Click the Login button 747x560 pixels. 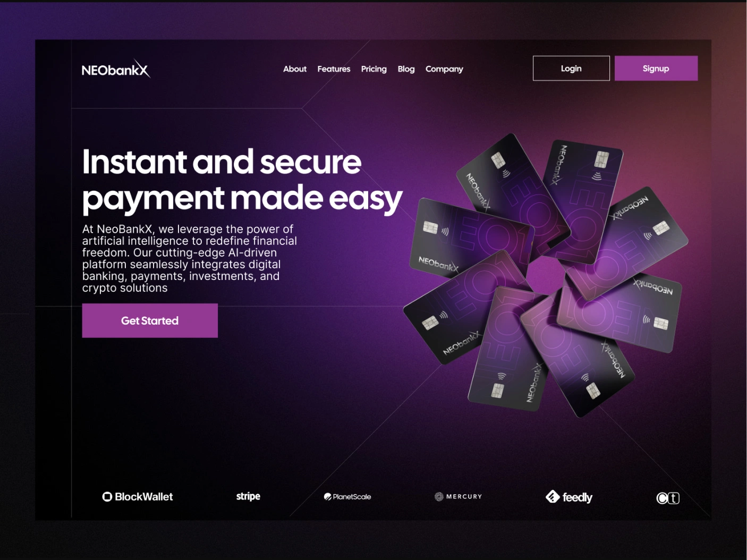point(571,68)
